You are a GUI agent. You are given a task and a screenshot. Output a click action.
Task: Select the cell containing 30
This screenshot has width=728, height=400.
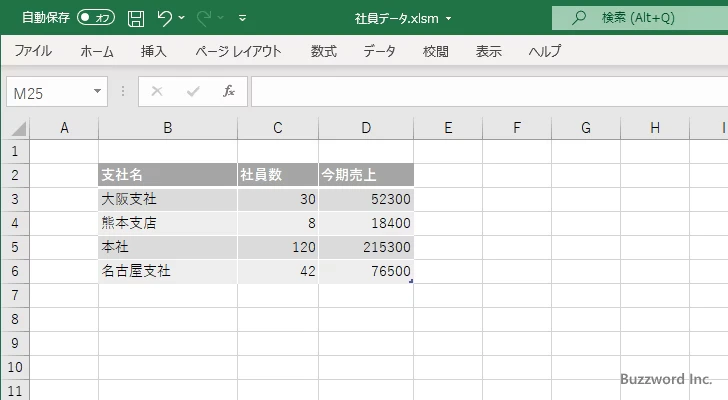278,199
